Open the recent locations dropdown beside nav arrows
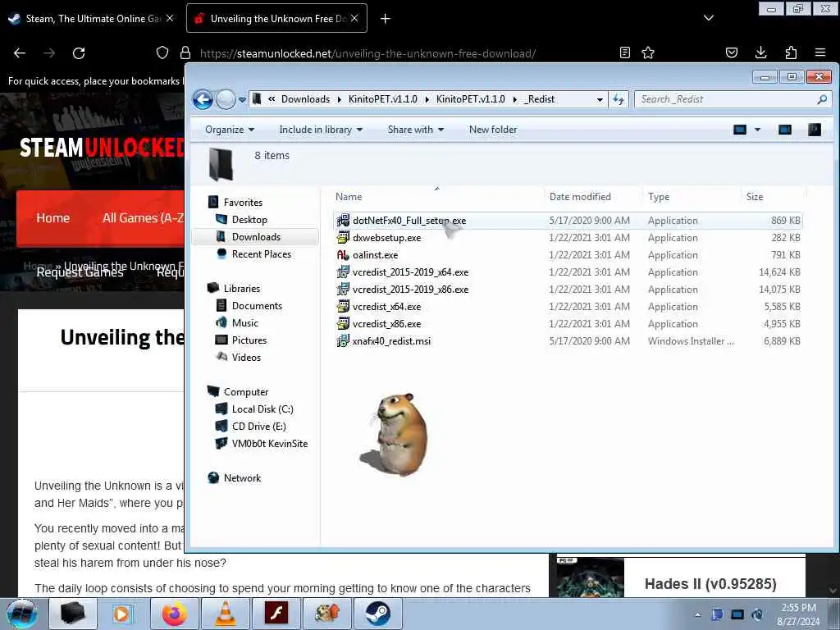The width and height of the screenshot is (840, 630). 242,99
